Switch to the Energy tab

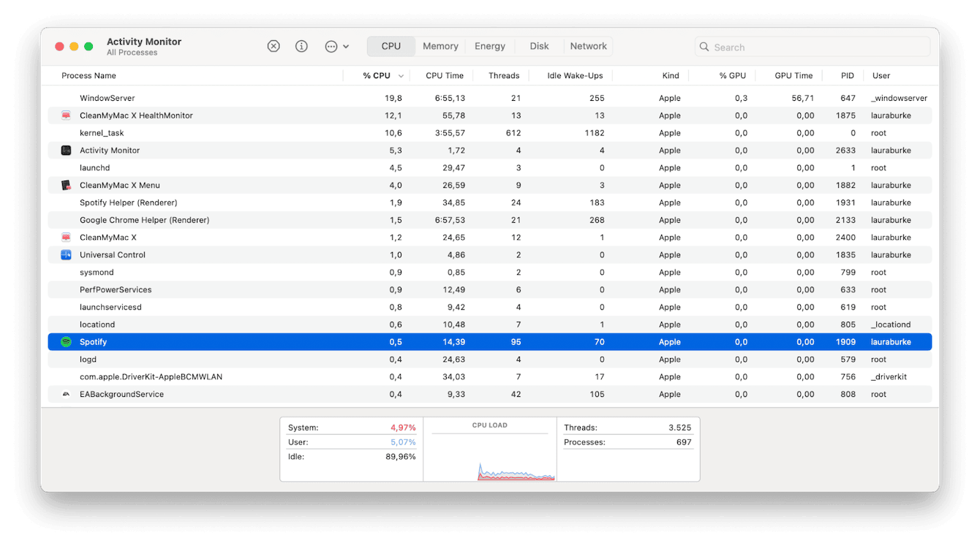pyautogui.click(x=489, y=46)
